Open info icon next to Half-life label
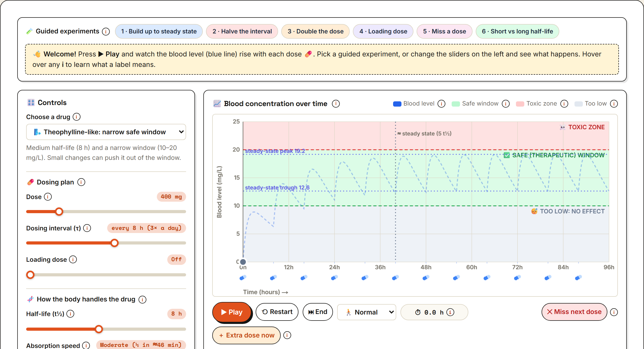This screenshot has height=349, width=644. 70,314
